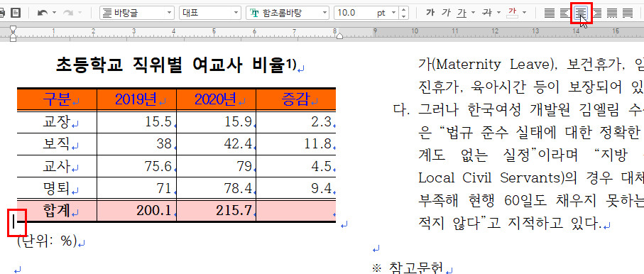Toggle bold 가 formatting

430,13
